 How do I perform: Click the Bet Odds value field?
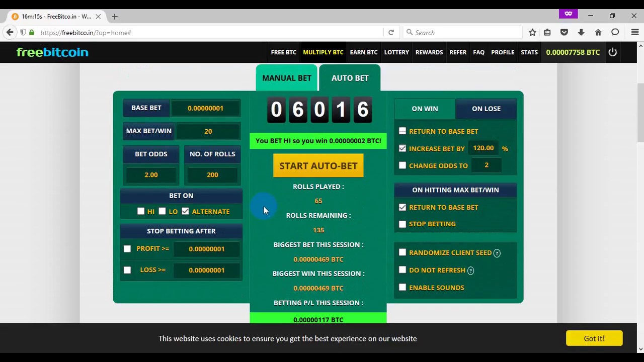click(151, 175)
